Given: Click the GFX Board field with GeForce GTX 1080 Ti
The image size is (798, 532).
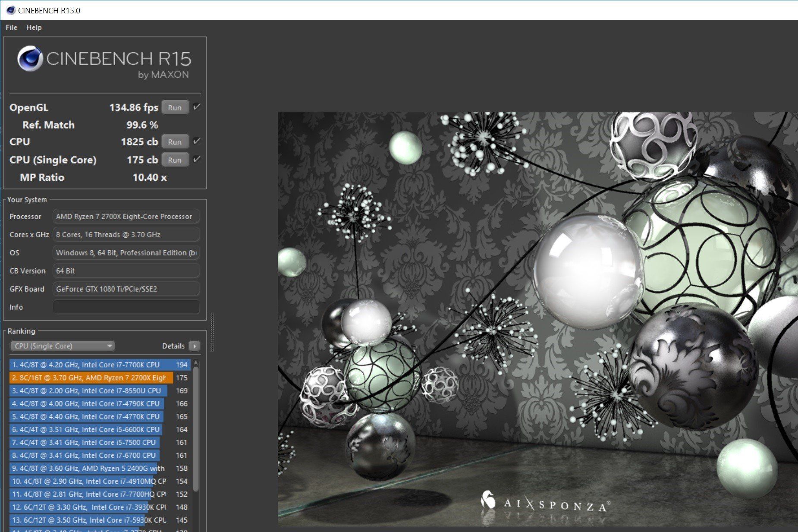Looking at the screenshot, I should [126, 289].
